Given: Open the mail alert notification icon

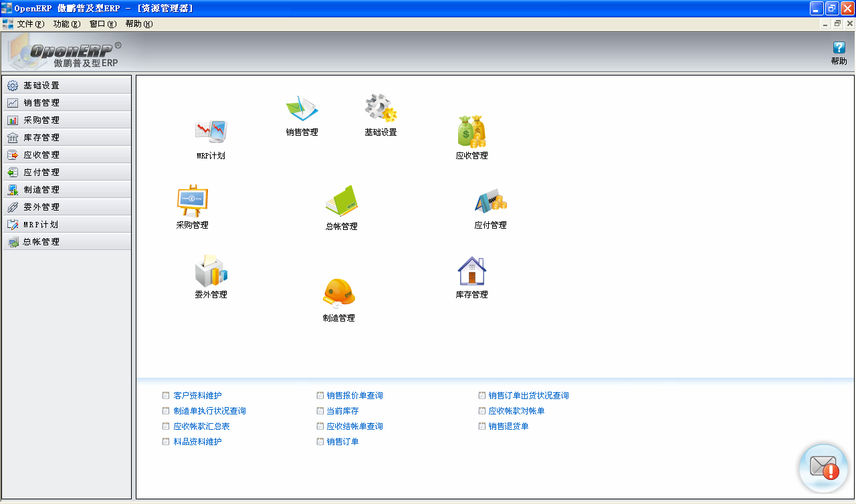Looking at the screenshot, I should (x=823, y=468).
